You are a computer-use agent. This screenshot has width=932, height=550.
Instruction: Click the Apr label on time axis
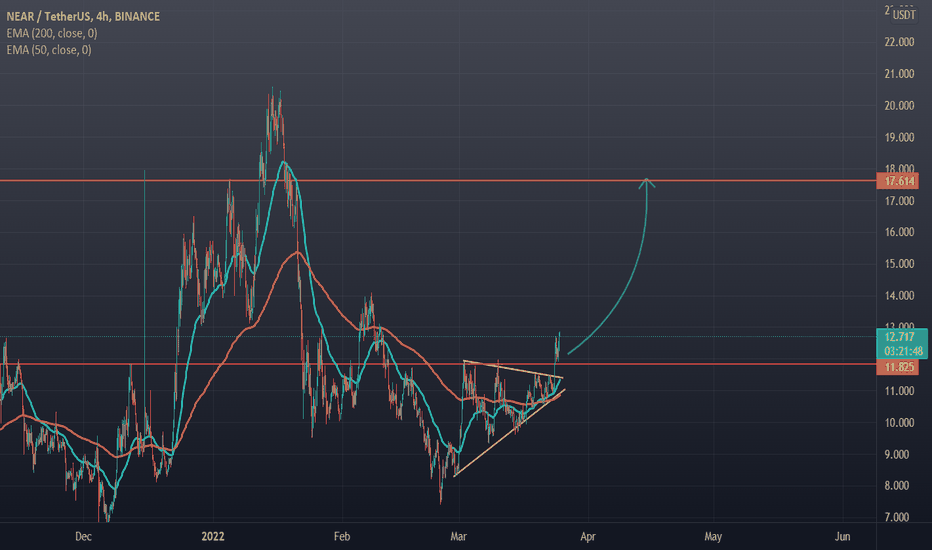click(x=587, y=536)
